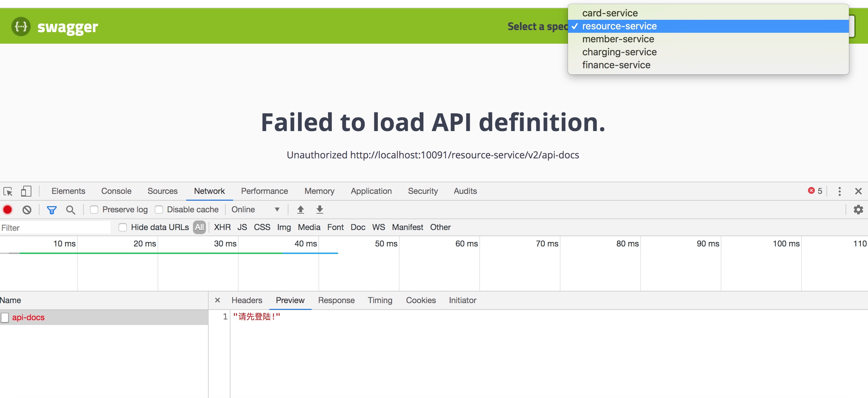Enable Preserve log checkbox
Viewport: 868px width, 398px height.
[x=94, y=210]
